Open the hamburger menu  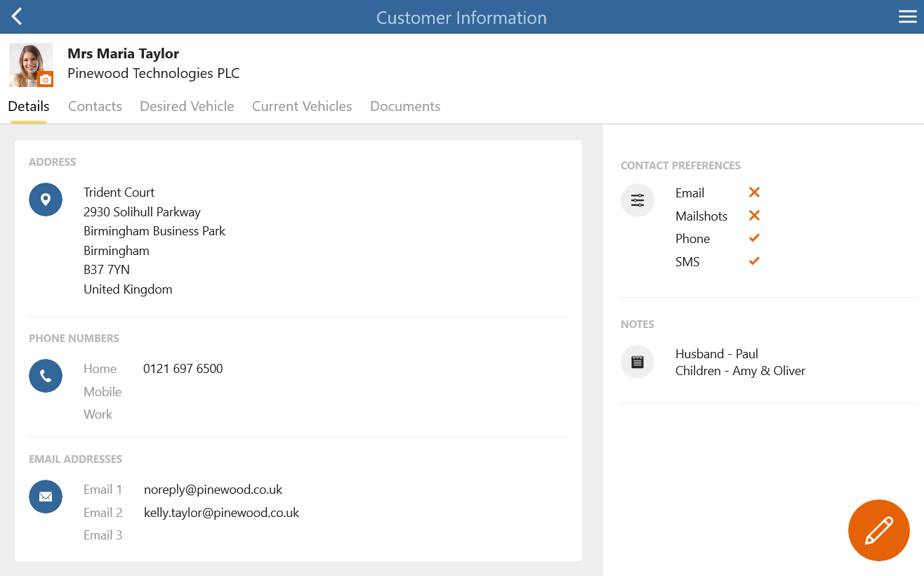pos(908,17)
